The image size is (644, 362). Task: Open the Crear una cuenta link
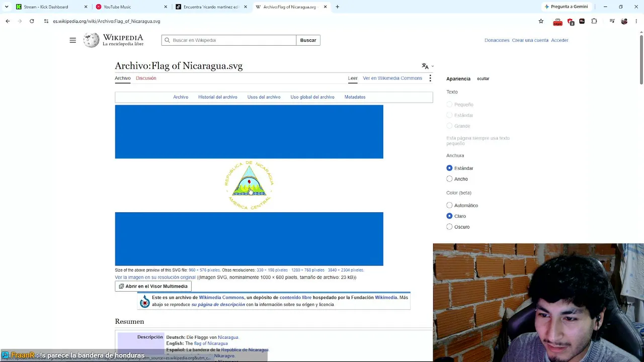530,40
